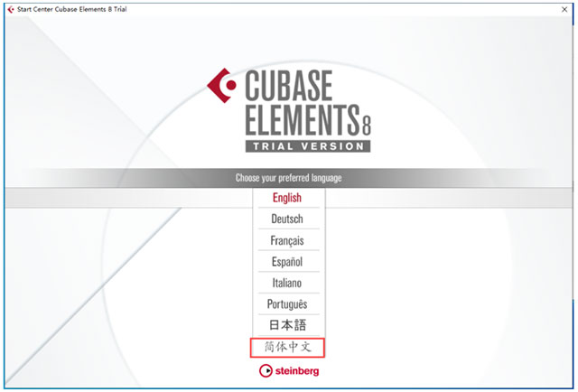578x392 pixels.
Task: Click the 'Choose your preferred language' banner
Action: coord(289,178)
